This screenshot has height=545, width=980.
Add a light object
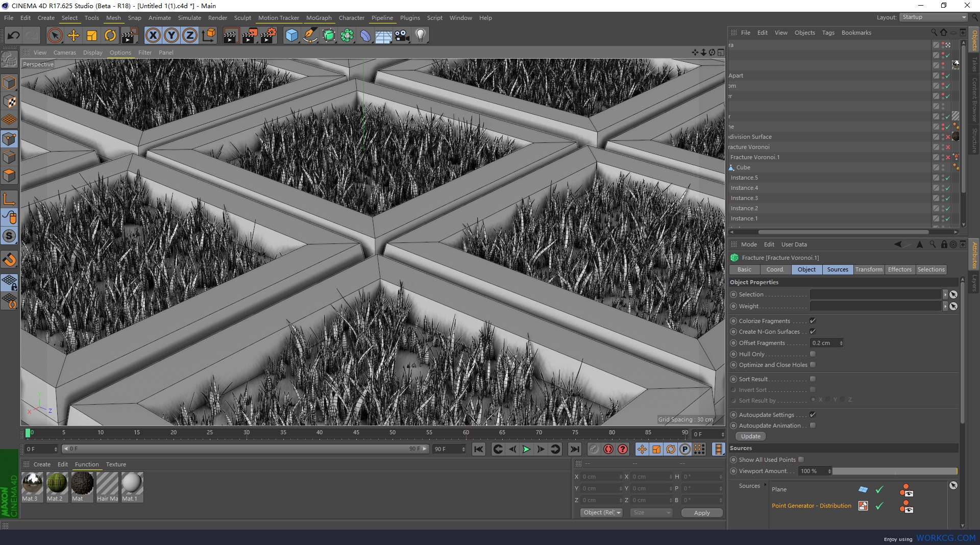pos(421,35)
